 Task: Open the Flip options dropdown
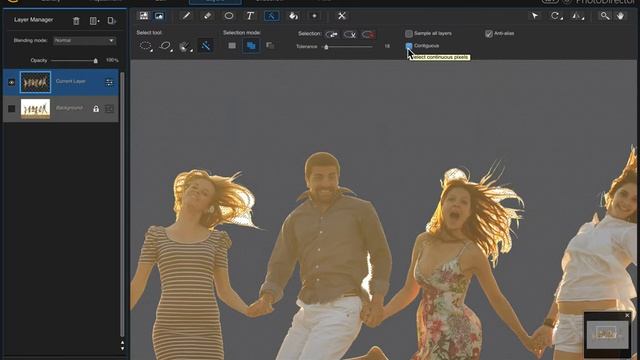(578, 16)
